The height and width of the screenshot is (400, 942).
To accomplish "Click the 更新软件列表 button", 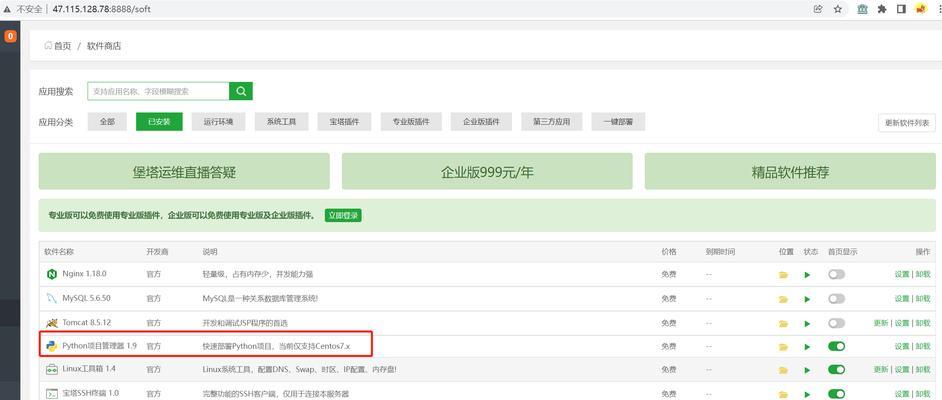I will click(907, 123).
